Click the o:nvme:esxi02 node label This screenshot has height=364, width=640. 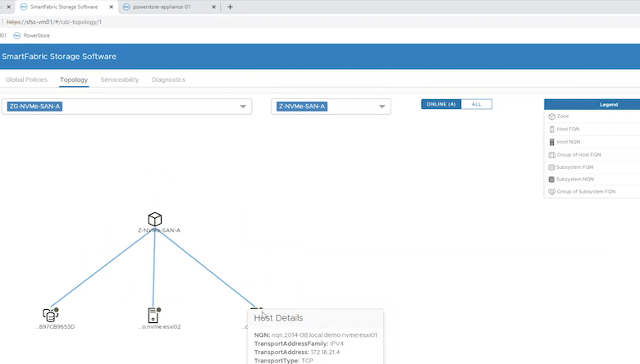coord(160,327)
